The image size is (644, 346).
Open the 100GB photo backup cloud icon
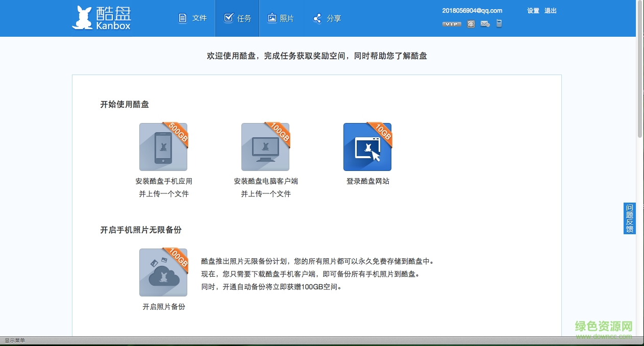click(x=163, y=272)
